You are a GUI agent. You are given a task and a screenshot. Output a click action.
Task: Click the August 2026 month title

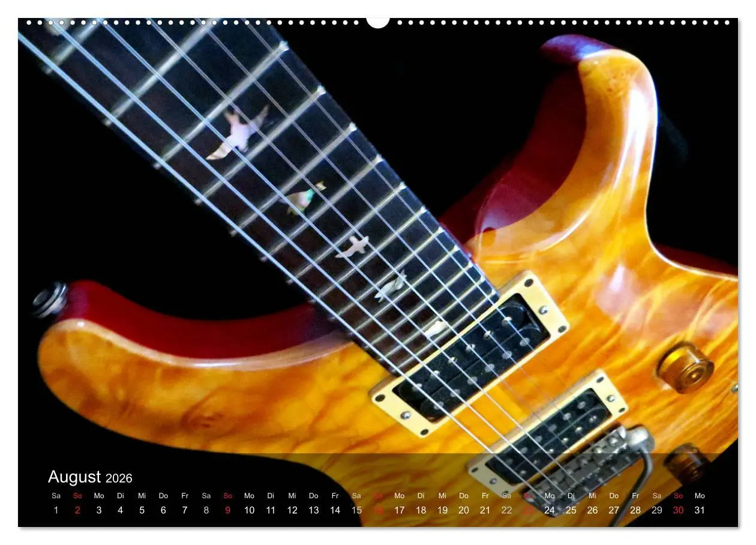tap(90, 477)
